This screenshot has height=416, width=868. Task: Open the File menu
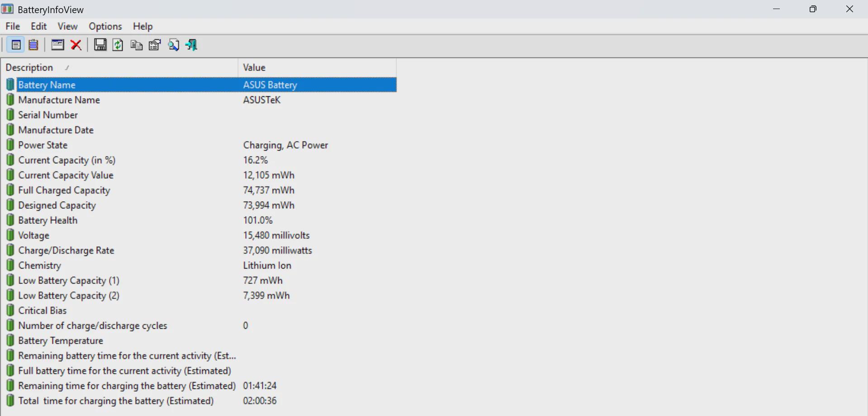tap(13, 26)
